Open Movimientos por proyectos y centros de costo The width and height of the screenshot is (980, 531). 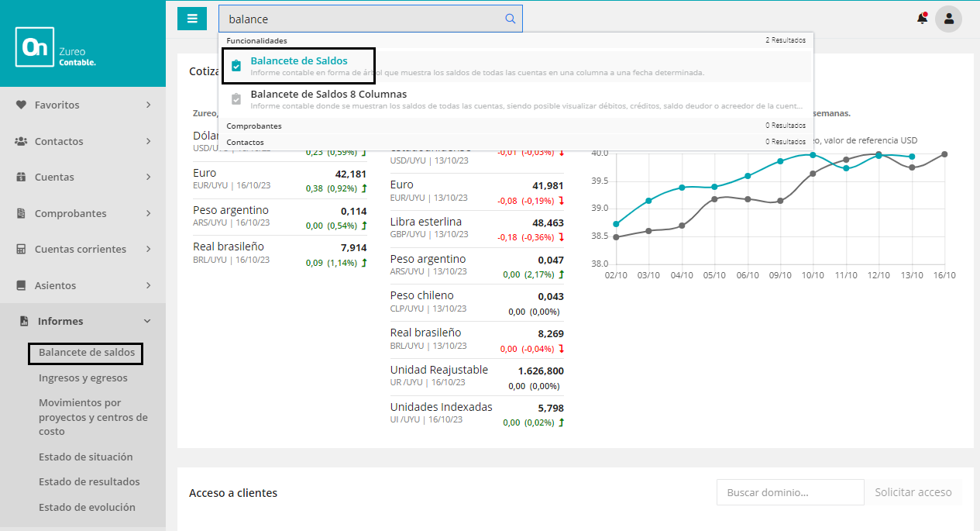pos(93,417)
